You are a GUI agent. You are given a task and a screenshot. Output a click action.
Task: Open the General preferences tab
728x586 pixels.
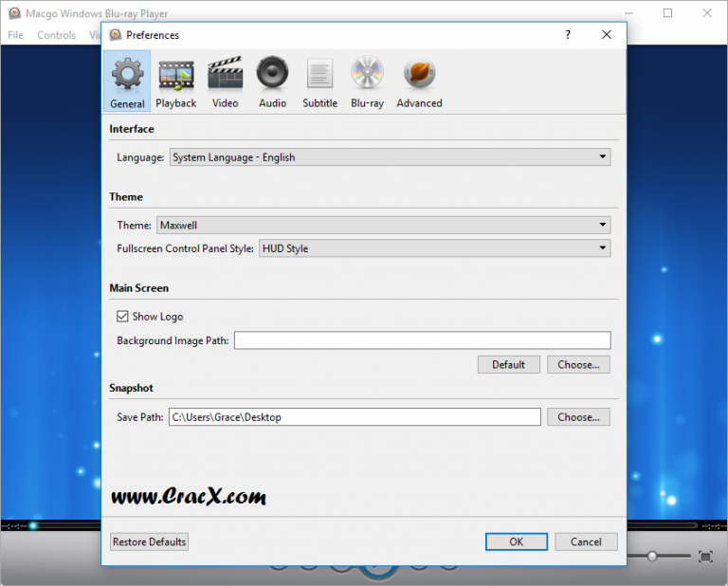coord(127,82)
